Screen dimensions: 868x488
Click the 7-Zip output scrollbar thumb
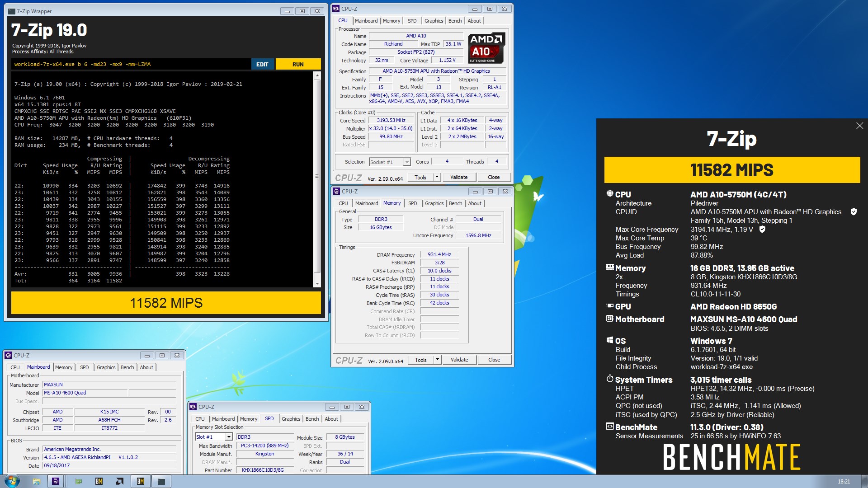tap(317, 176)
